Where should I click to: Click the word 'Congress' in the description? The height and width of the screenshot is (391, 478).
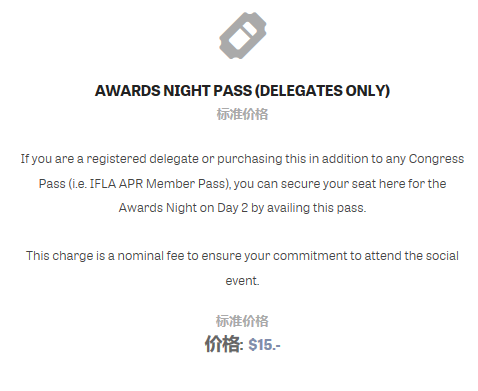[x=436, y=159]
